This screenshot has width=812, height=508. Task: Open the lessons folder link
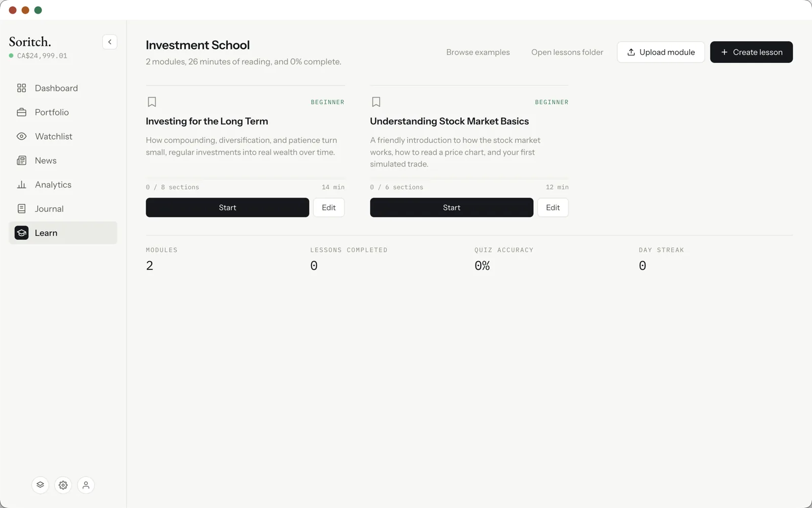pos(567,52)
